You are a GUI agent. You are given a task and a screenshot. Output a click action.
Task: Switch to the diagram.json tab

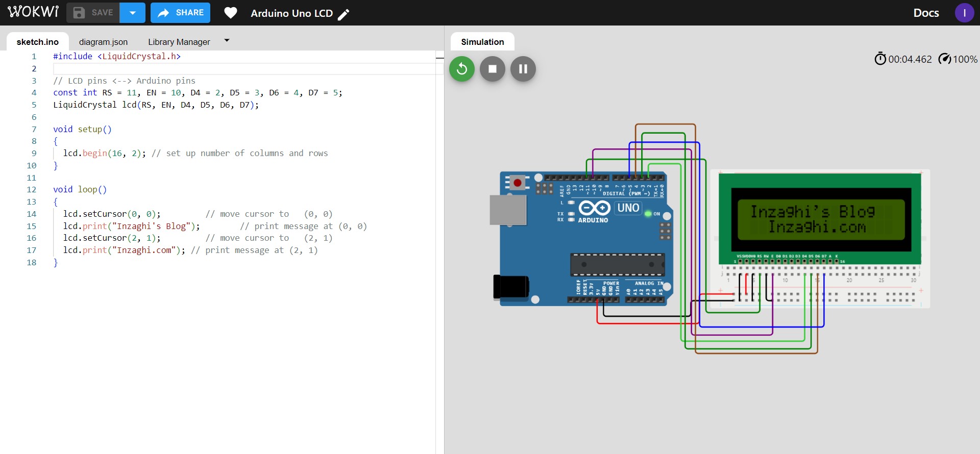103,42
